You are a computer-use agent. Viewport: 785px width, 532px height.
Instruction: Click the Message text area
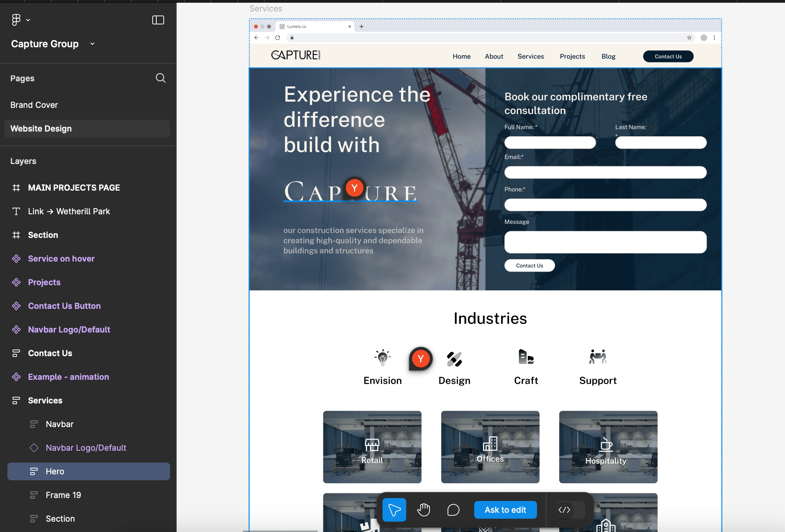point(605,242)
